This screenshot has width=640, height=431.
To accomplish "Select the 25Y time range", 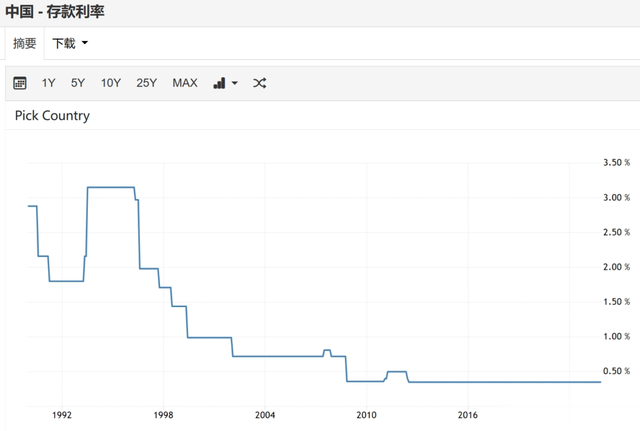I will 147,83.
